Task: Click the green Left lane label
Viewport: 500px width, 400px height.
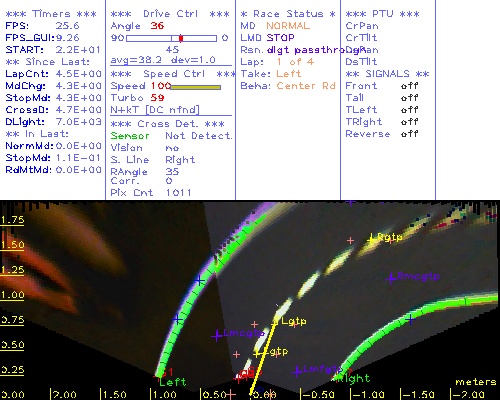Action: point(173,382)
